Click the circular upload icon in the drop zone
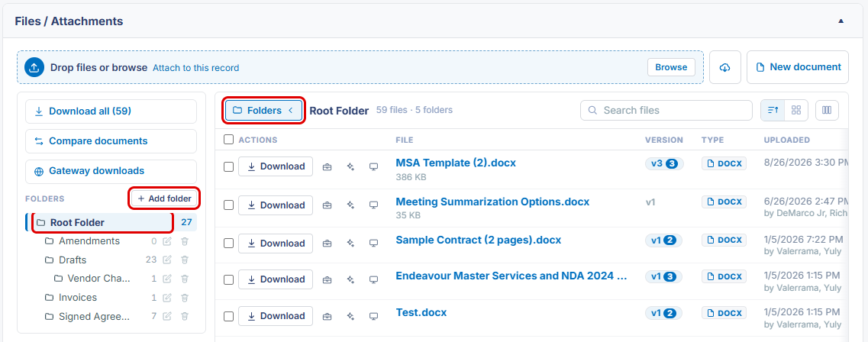 pyautogui.click(x=34, y=67)
